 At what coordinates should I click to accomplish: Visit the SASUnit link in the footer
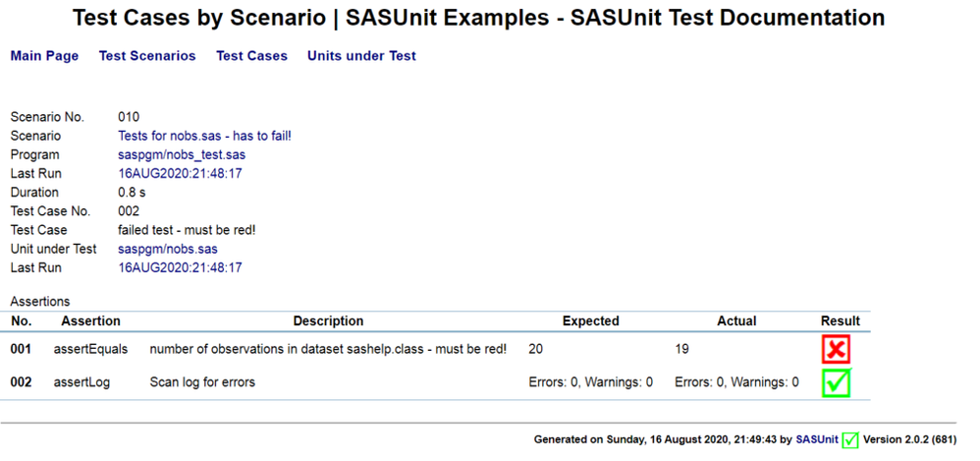[815, 440]
